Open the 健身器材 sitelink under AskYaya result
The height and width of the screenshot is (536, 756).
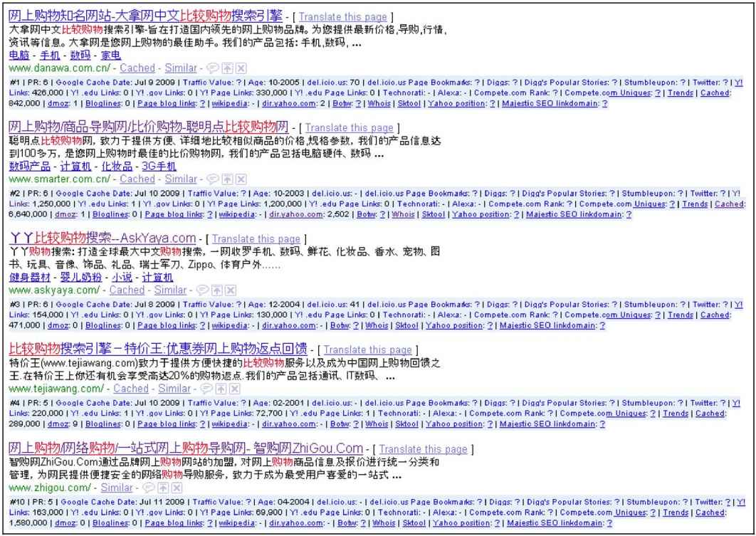click(30, 278)
